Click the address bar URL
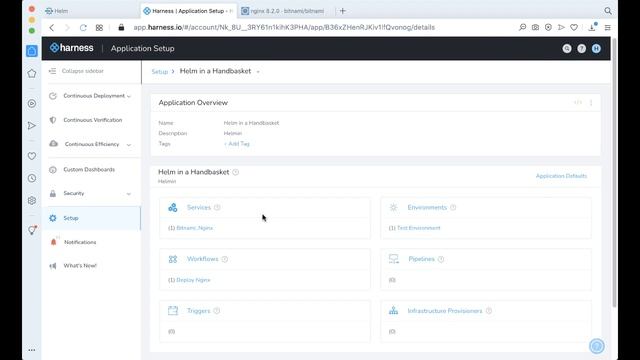This screenshot has height=360, width=640. tap(284, 27)
